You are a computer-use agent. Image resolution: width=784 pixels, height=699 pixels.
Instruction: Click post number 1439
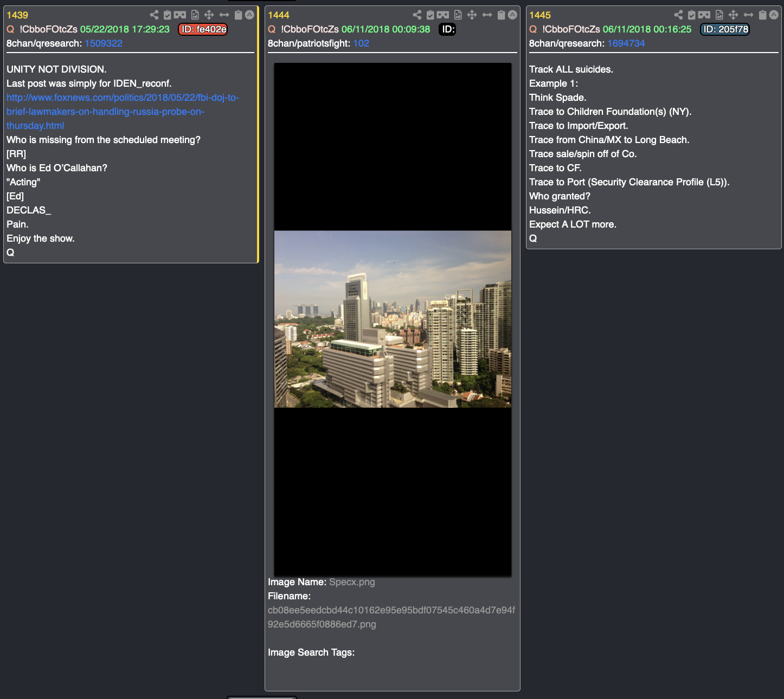click(x=17, y=15)
